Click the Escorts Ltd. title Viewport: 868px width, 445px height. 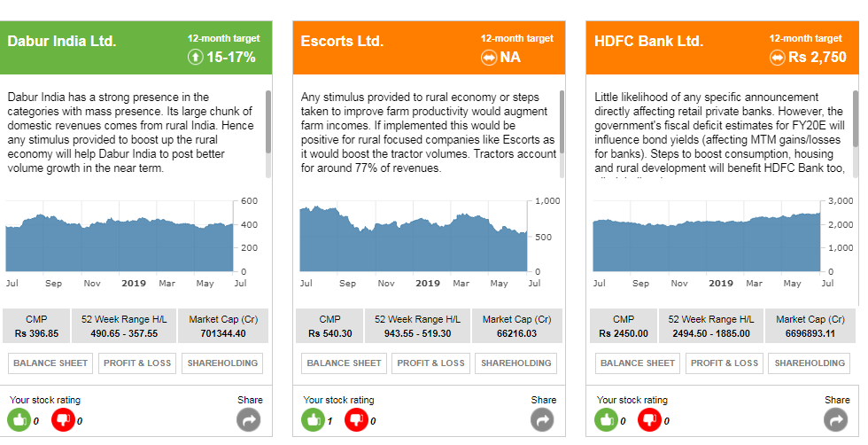click(x=342, y=41)
